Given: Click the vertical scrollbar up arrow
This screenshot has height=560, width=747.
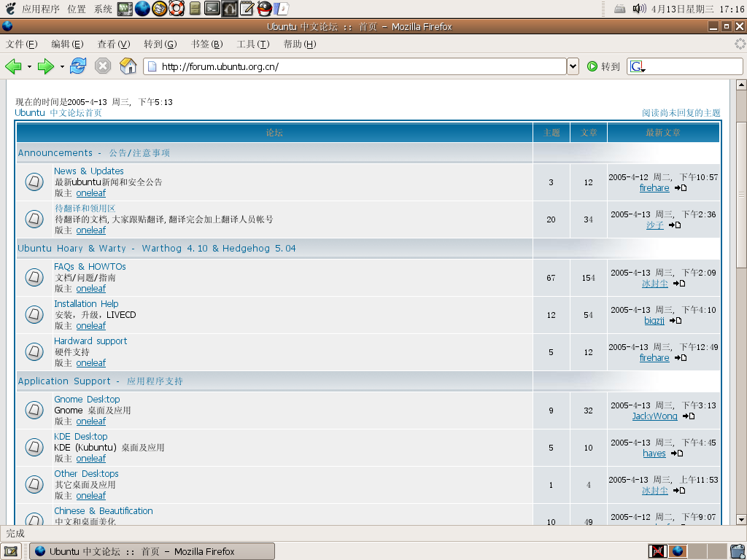Looking at the screenshot, I should pyautogui.click(x=741, y=85).
